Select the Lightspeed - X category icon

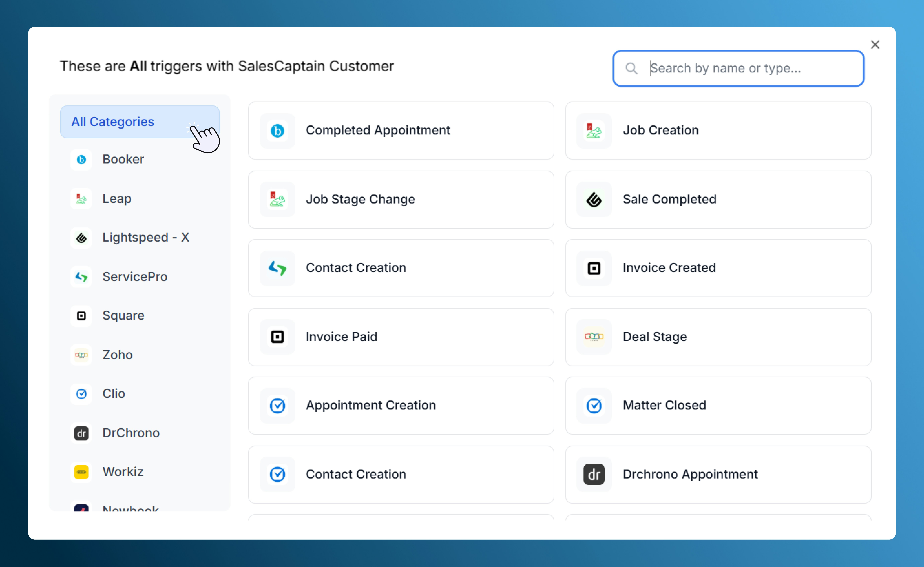coord(81,238)
